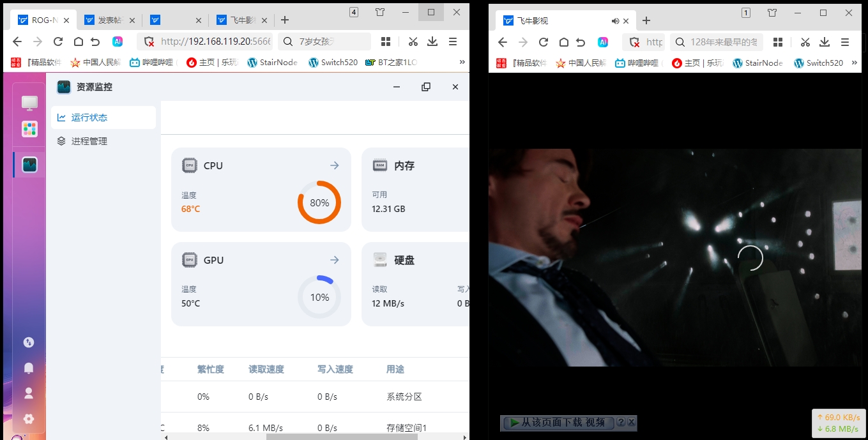
Task: Close the video download bar with X
Action: (x=631, y=422)
